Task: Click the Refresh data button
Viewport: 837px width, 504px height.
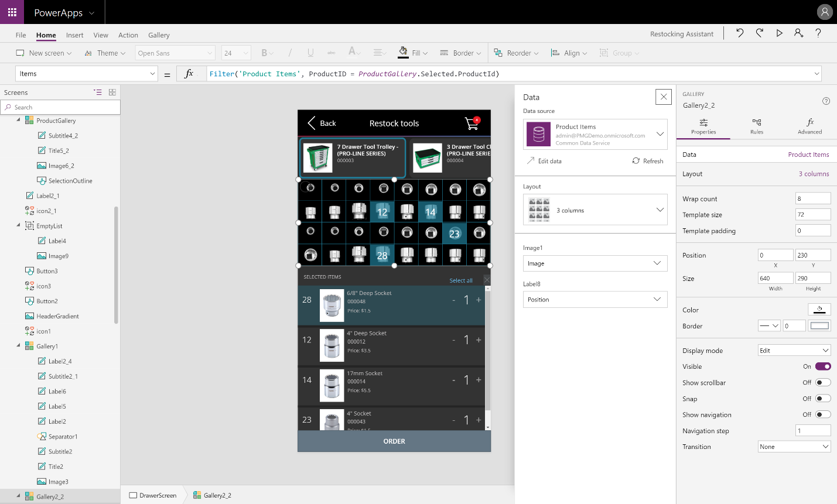Action: click(648, 161)
